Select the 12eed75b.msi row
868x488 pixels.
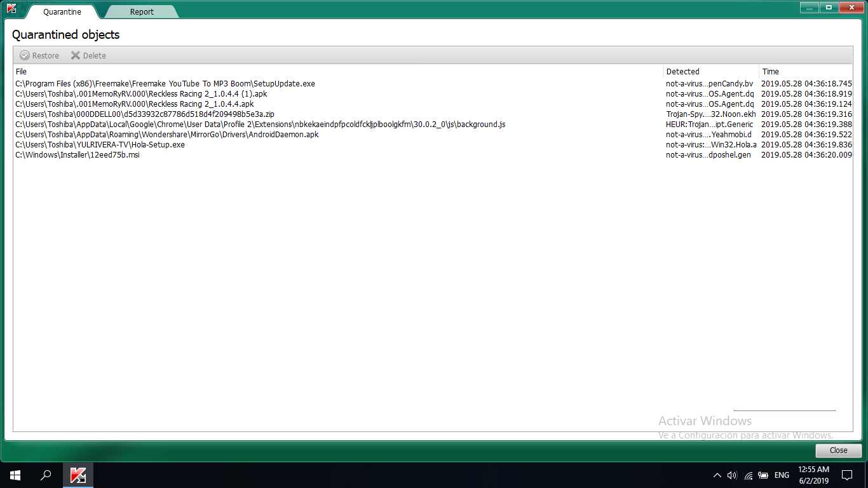pyautogui.click(x=433, y=155)
